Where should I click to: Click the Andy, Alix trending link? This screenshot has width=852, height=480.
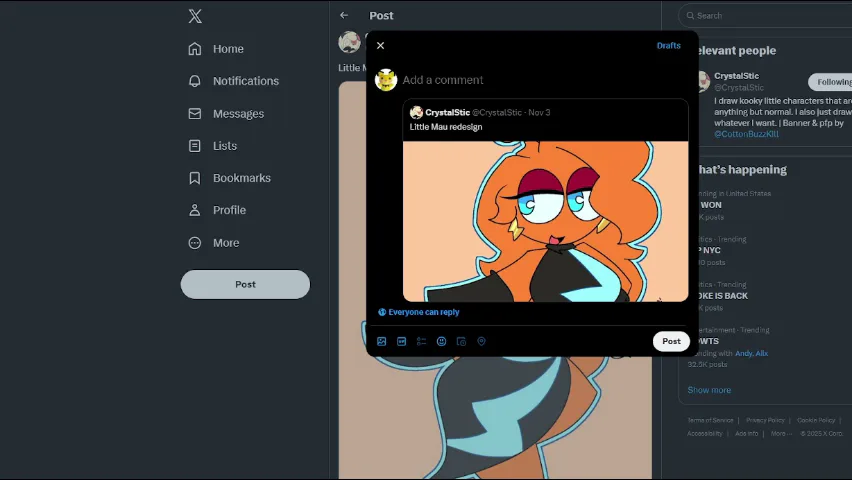(x=751, y=353)
